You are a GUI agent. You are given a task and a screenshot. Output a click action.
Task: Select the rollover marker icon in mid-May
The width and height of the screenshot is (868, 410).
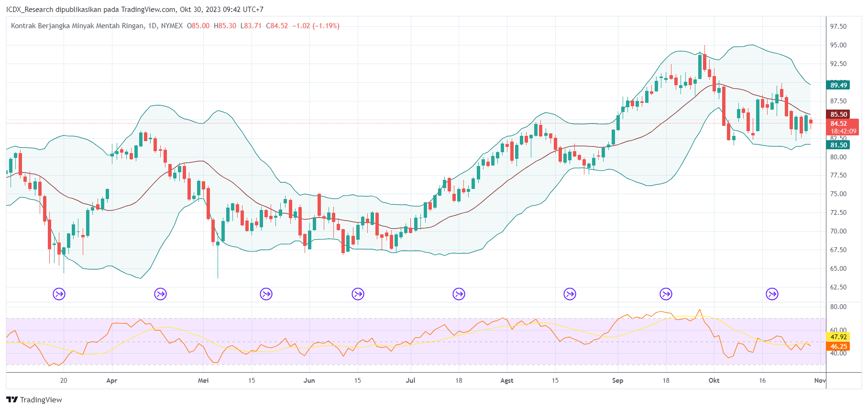pos(266,294)
